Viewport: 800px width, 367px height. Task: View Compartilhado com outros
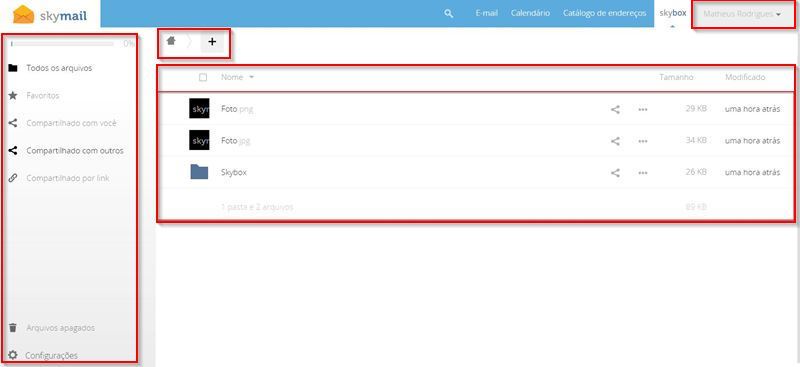75,151
